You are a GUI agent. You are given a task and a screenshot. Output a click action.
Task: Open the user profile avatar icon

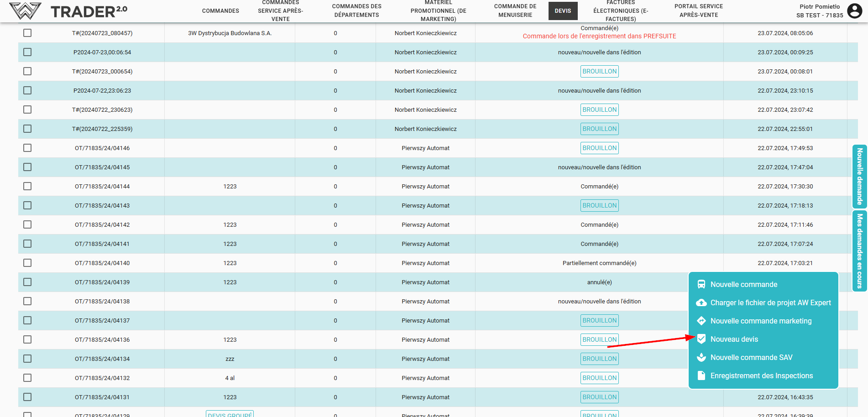[x=854, y=10]
